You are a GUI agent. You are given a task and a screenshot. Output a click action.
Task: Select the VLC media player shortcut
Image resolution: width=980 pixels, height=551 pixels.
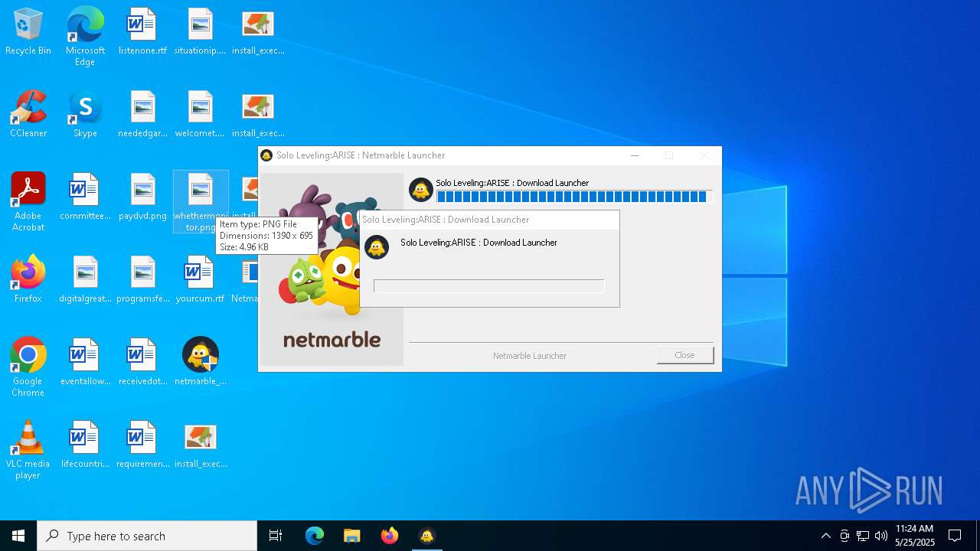point(28,450)
